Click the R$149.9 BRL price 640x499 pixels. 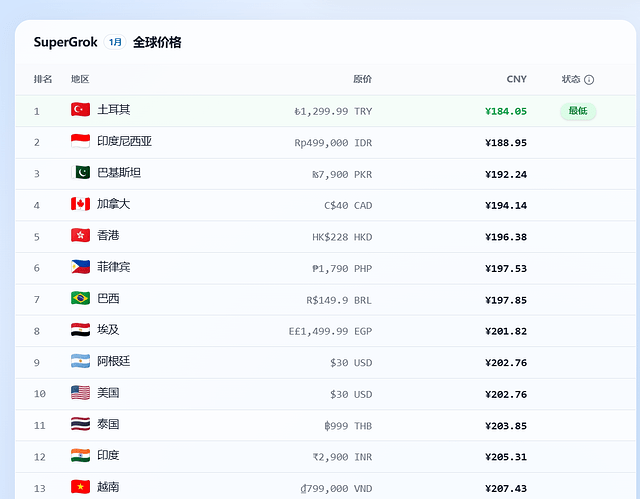click(x=339, y=300)
